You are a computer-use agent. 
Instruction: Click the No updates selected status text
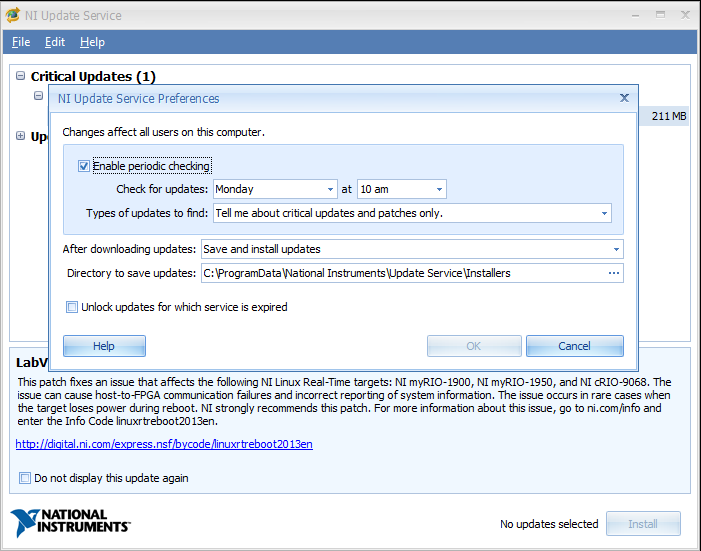pyautogui.click(x=549, y=524)
